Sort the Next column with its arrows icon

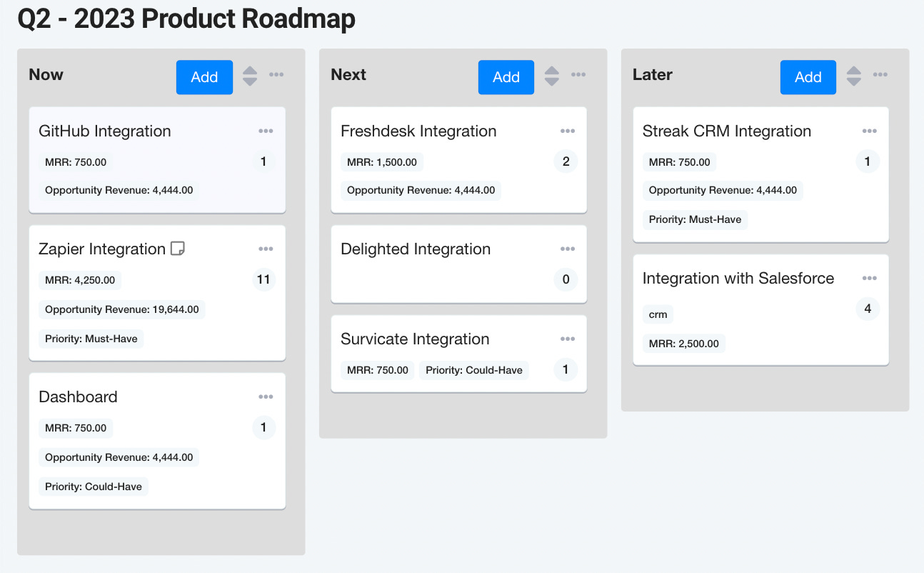[552, 76]
